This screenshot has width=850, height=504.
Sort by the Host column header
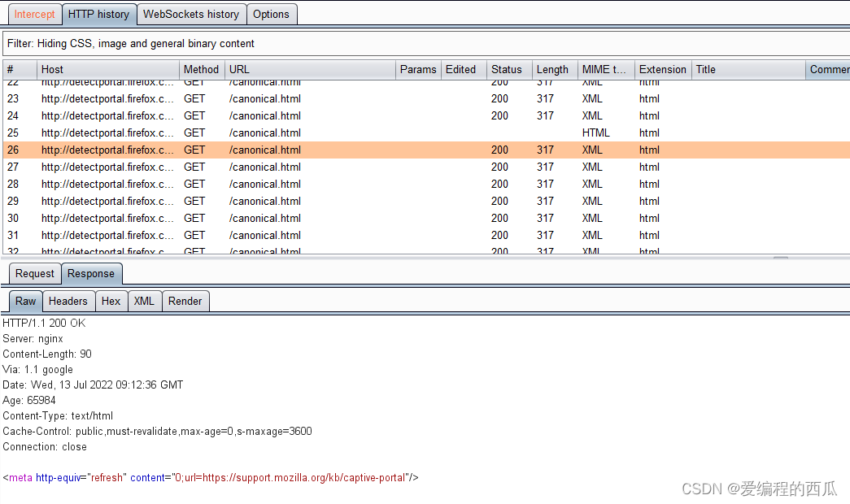pyautogui.click(x=108, y=69)
